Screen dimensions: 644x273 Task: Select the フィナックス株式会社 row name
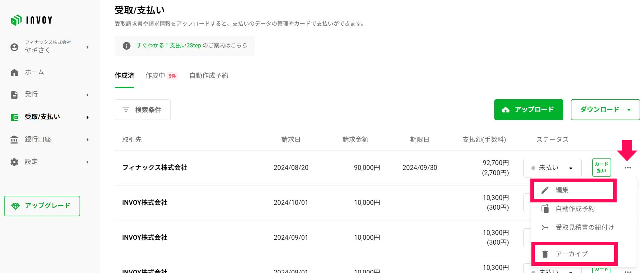(155, 168)
